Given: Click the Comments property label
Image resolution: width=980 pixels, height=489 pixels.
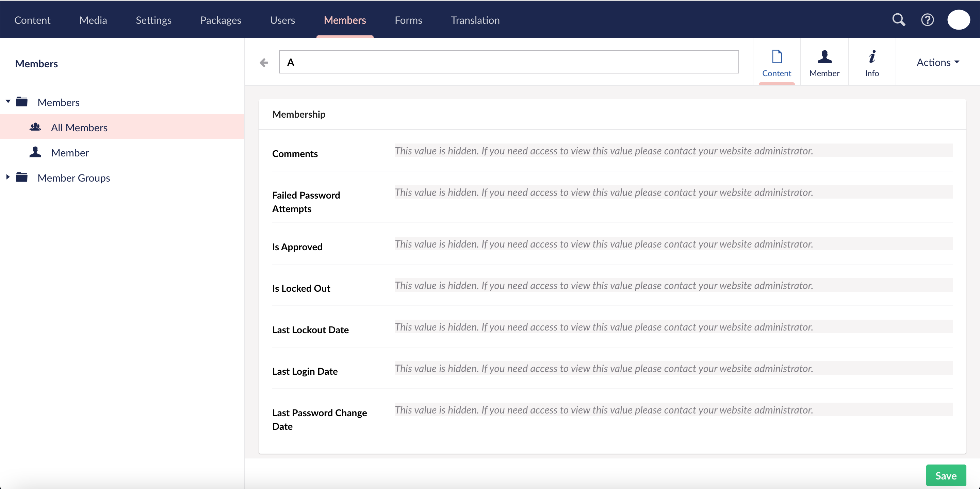Looking at the screenshot, I should point(295,154).
